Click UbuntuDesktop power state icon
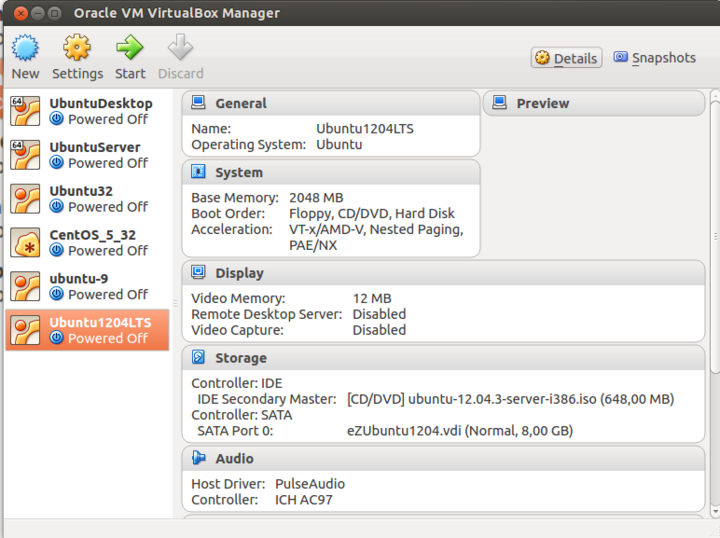Screen dimensions: 720x538 pos(56,119)
